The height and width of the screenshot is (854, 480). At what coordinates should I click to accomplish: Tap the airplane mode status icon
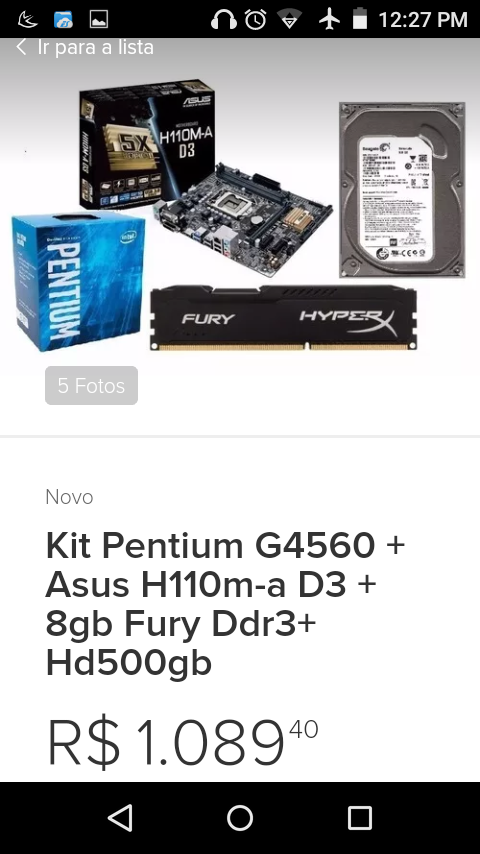[329, 19]
